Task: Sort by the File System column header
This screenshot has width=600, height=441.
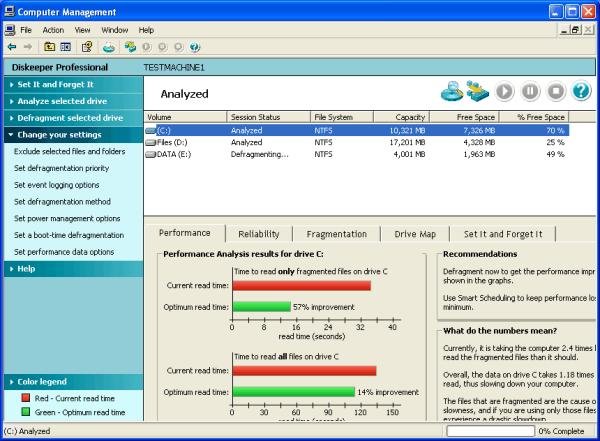Action: 342,117
